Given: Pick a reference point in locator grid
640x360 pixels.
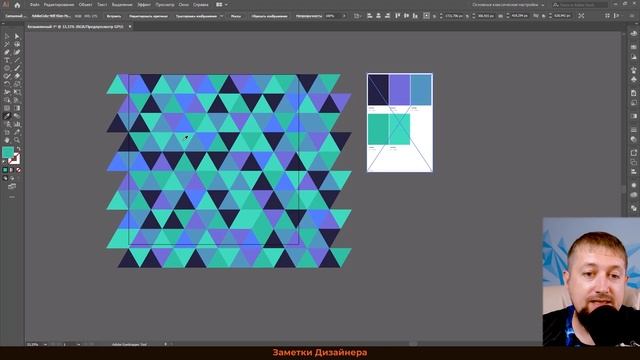Looking at the screenshot, I should coord(426,16).
